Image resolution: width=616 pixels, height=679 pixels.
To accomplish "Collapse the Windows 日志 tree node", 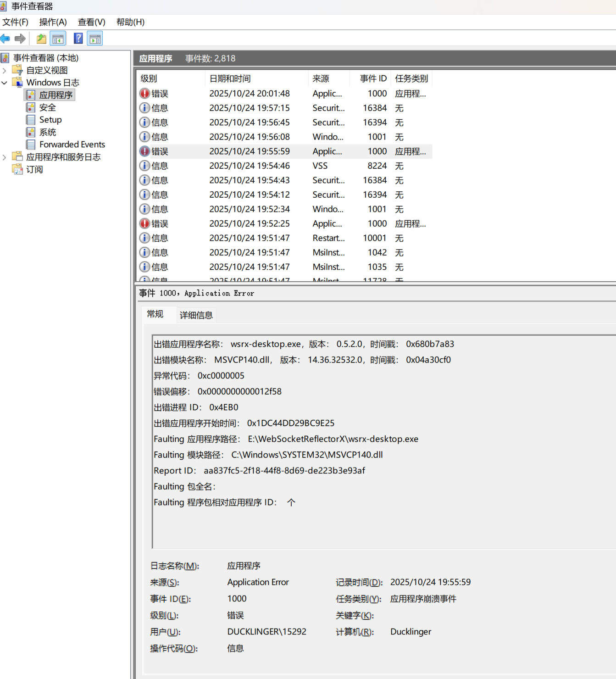I will coord(5,83).
